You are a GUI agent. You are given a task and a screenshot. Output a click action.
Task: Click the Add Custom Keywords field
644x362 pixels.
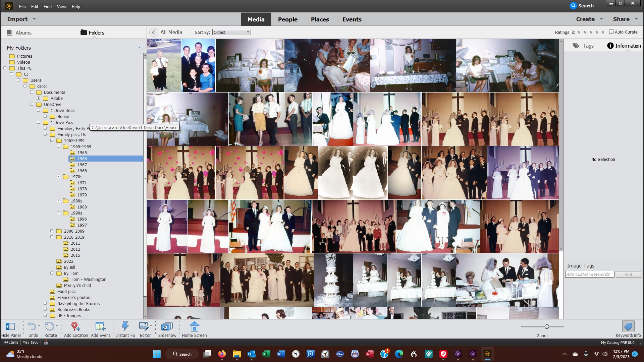point(589,274)
